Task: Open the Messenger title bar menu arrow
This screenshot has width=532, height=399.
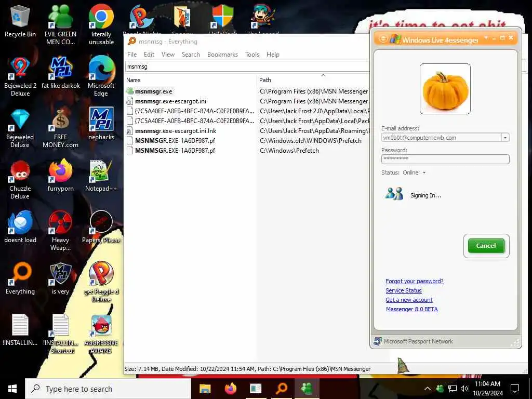Action: [486, 37]
